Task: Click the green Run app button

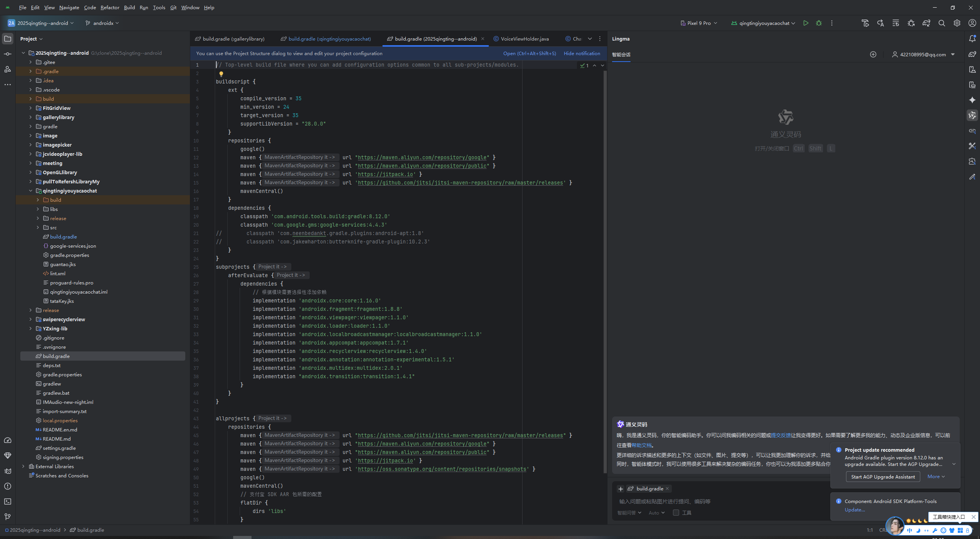Action: 806,23
